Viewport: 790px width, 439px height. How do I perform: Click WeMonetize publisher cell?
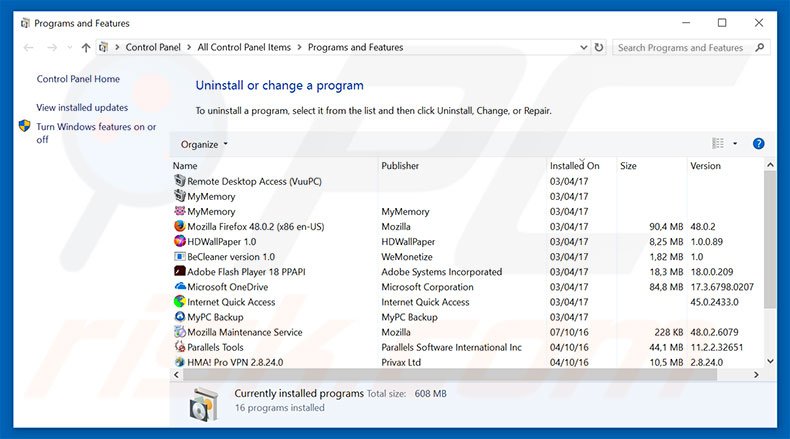pos(407,257)
